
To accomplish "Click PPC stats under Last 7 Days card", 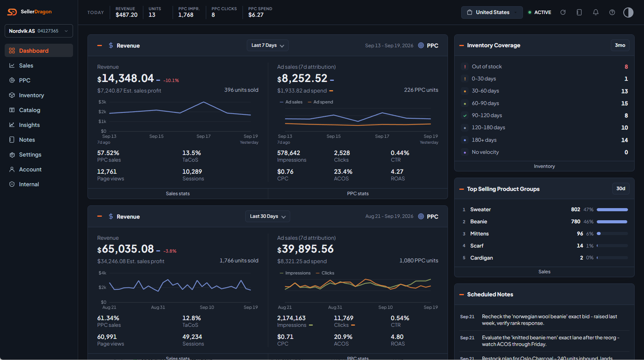I will (358, 194).
